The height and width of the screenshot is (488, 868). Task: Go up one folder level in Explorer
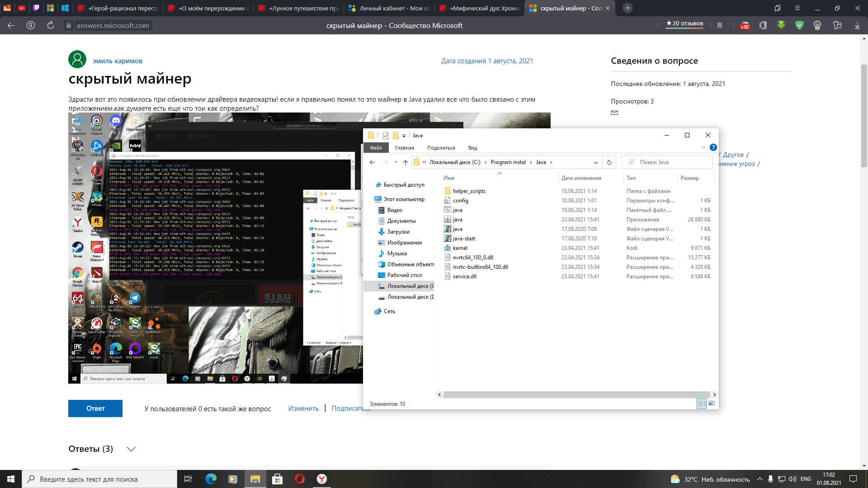coord(406,162)
